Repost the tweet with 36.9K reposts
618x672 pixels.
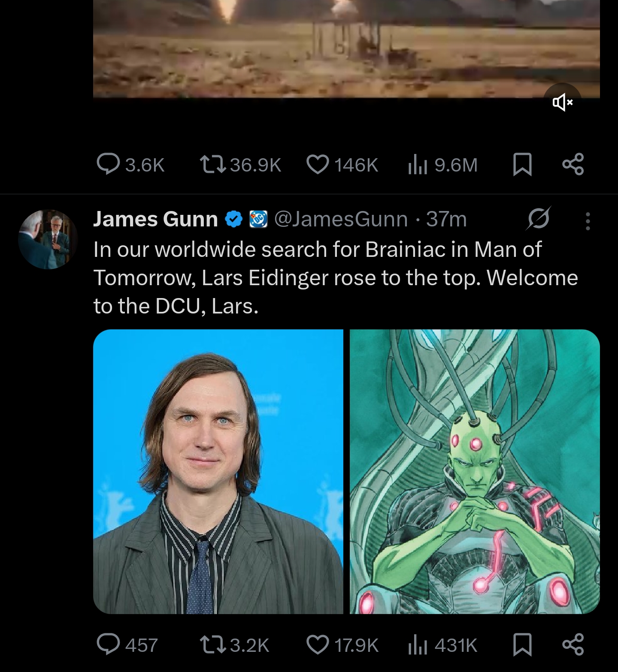(x=213, y=165)
